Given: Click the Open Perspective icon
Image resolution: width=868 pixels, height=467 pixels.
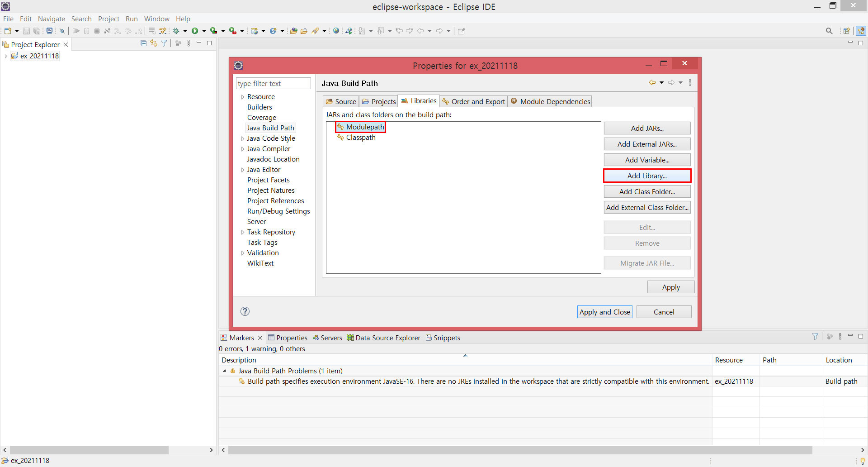Looking at the screenshot, I should [846, 31].
